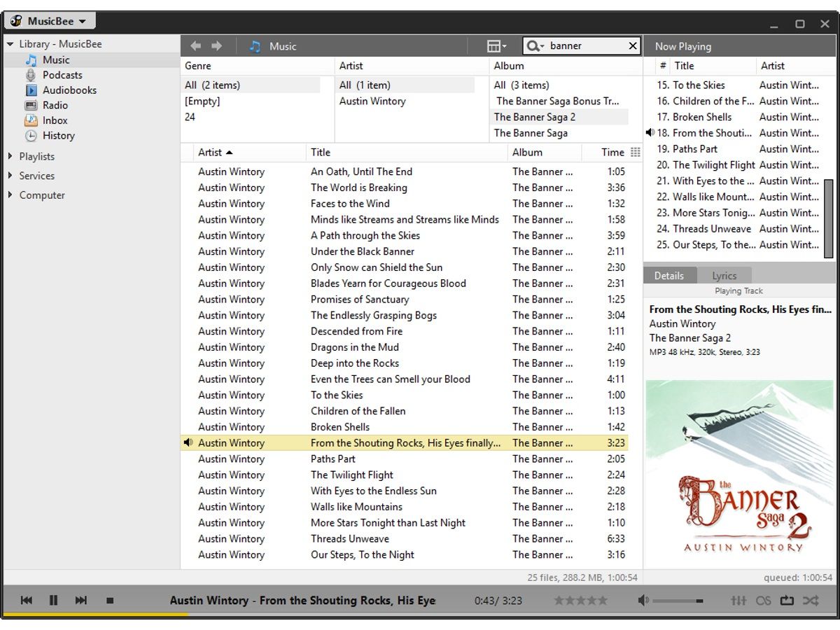Select Austin Wintory in the Artist column
840x630 pixels.
[x=372, y=101]
